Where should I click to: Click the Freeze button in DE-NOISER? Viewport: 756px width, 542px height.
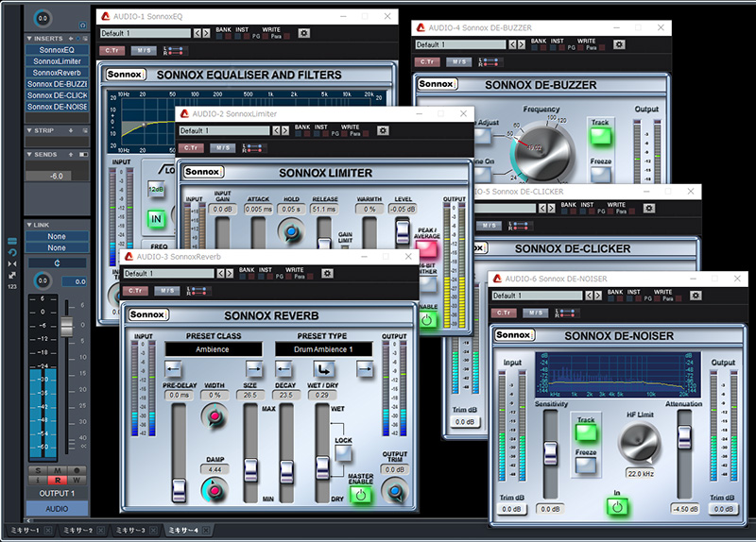tap(586, 465)
